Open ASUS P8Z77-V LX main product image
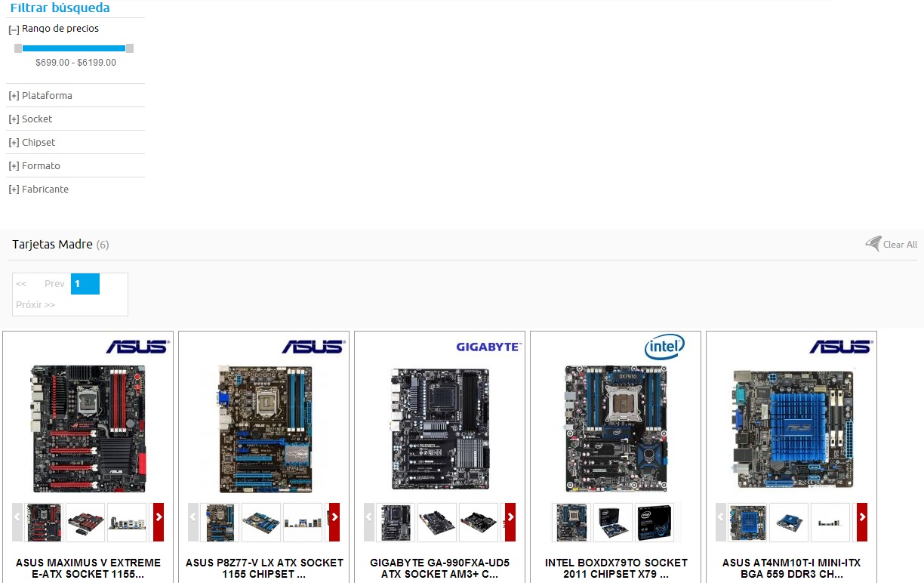Image resolution: width=924 pixels, height=583 pixels. (x=264, y=429)
